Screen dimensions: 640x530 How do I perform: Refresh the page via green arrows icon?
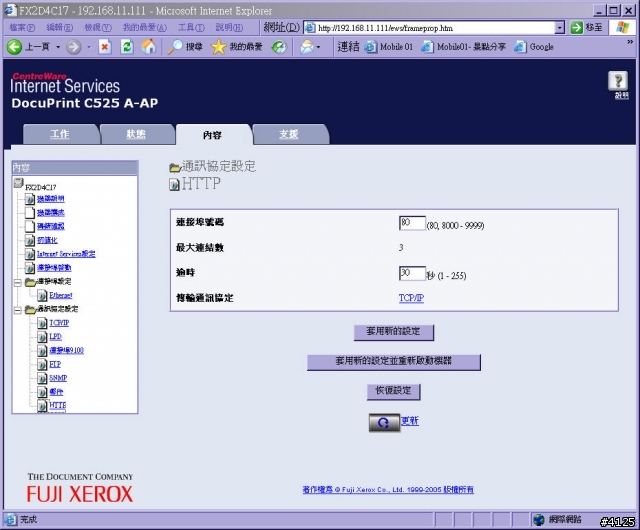(127, 47)
